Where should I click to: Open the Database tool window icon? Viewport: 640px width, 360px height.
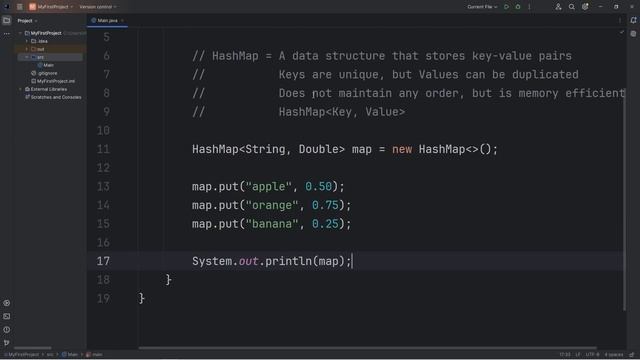coord(633,34)
